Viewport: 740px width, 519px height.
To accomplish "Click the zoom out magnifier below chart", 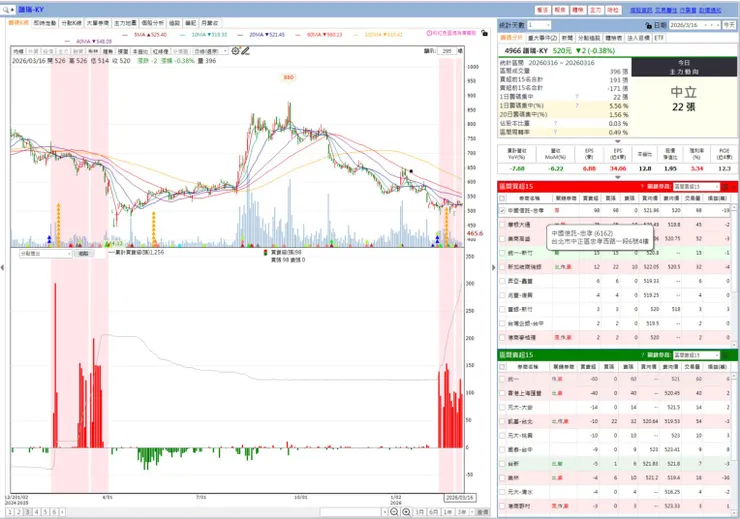I will [394, 512].
